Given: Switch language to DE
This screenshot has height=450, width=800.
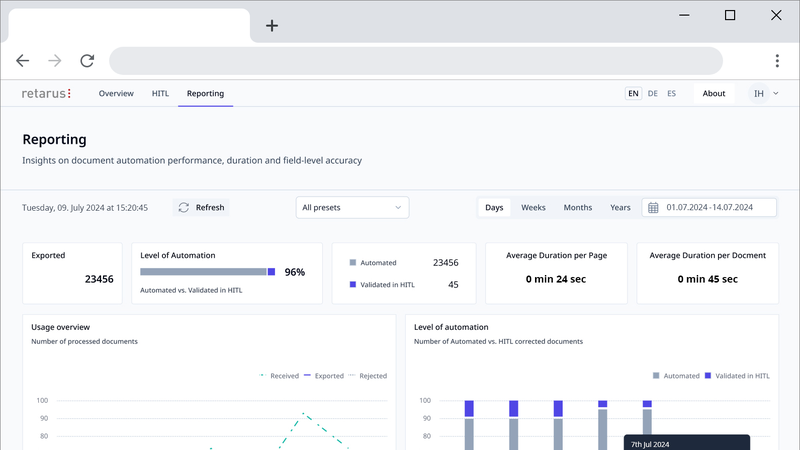Looking at the screenshot, I should (652, 94).
